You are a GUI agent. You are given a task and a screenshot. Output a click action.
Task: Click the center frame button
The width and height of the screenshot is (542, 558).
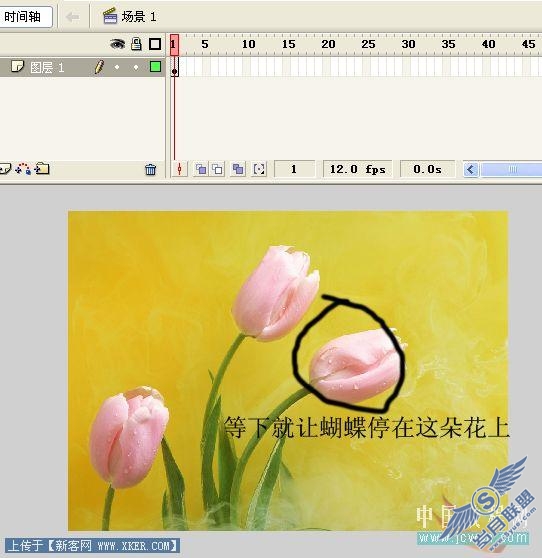pyautogui.click(x=180, y=169)
